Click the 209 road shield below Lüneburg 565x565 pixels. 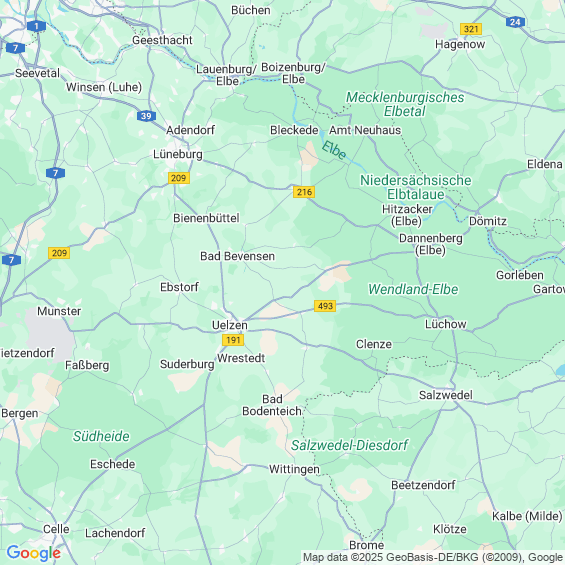coord(179,178)
